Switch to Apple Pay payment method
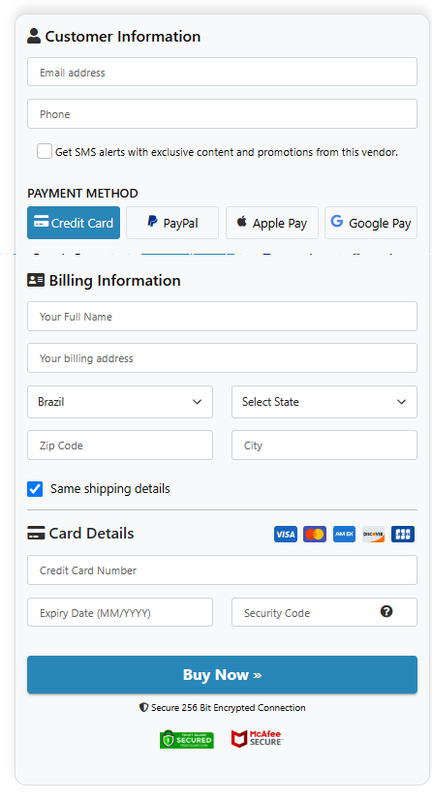 click(272, 223)
